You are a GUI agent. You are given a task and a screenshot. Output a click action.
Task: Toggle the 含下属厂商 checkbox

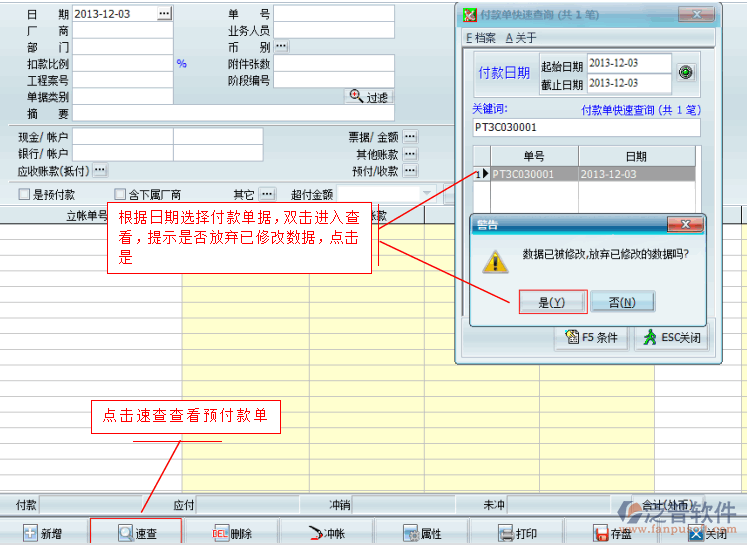120,195
